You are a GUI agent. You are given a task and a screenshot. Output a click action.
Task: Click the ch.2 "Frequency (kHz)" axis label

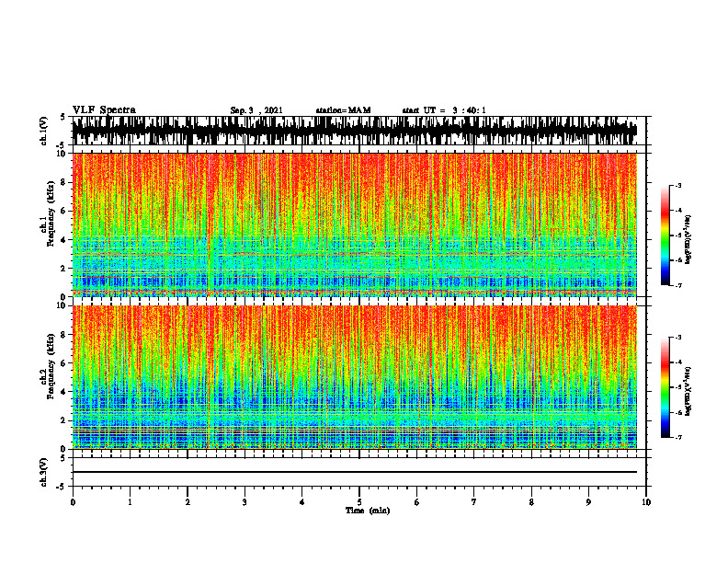pyautogui.click(x=51, y=366)
